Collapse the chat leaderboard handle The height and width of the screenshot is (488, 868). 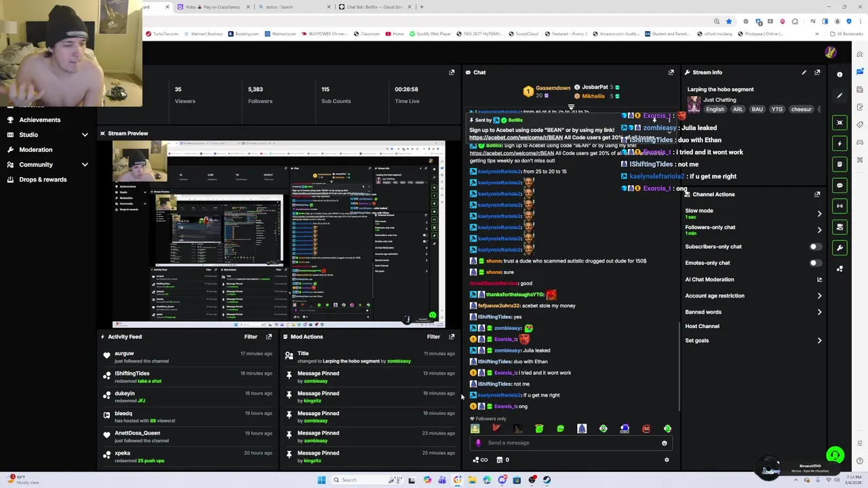(x=571, y=106)
